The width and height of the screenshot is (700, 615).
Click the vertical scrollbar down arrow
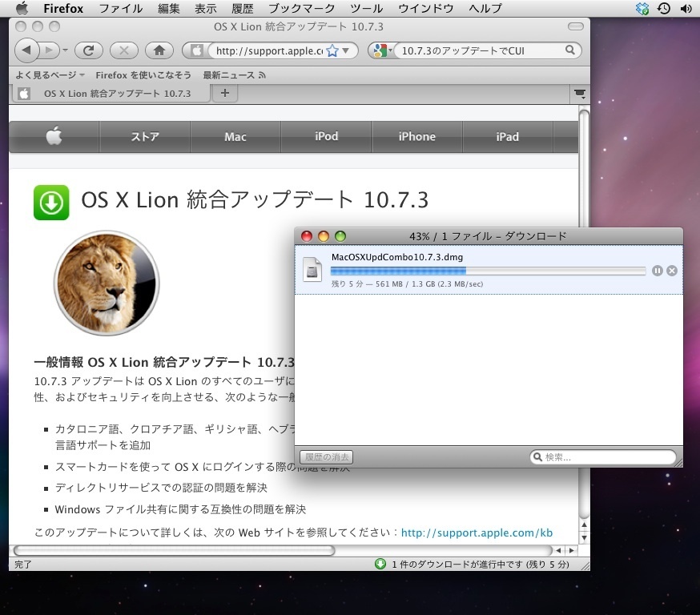click(x=584, y=537)
